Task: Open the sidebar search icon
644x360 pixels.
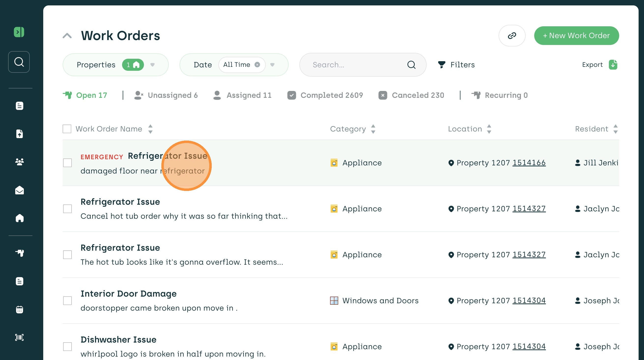Action: coord(19,62)
